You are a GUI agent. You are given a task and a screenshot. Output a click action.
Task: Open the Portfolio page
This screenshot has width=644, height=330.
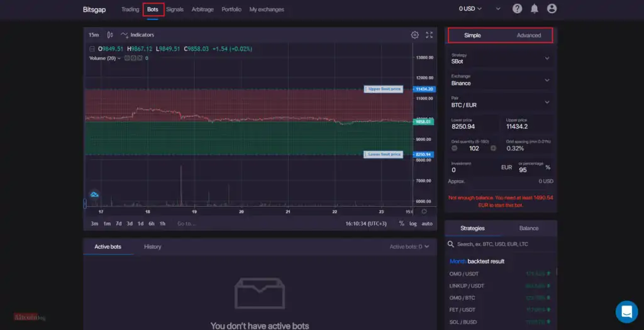click(231, 9)
